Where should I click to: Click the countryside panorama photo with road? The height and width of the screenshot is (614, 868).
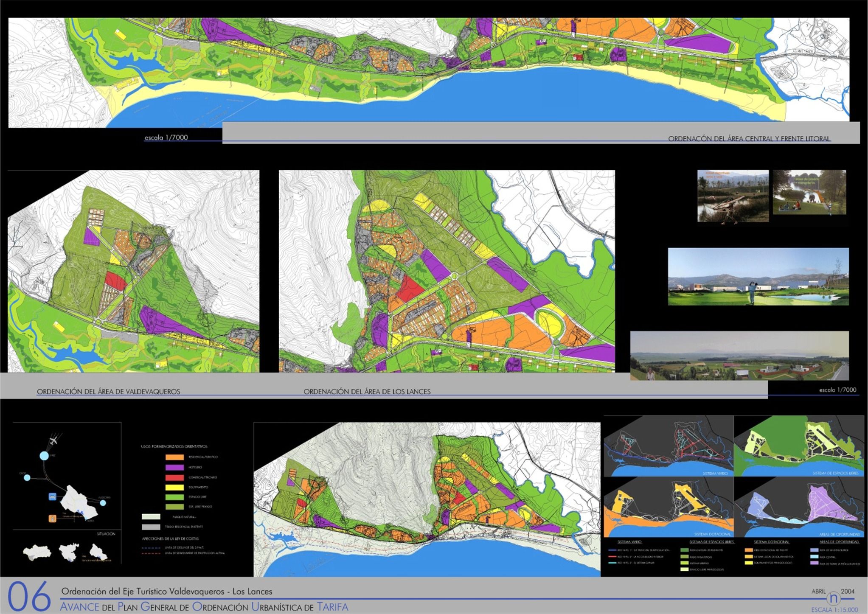click(739, 356)
